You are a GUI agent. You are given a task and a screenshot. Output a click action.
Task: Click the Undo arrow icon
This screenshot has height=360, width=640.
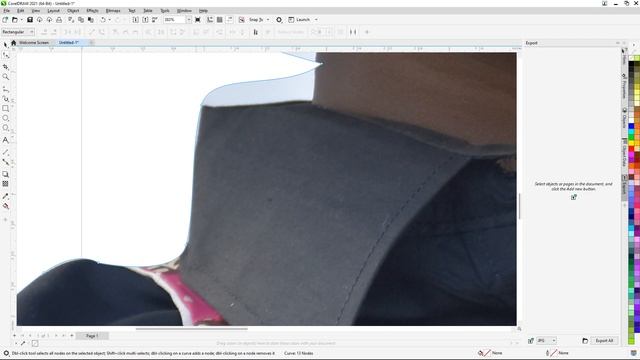click(103, 20)
